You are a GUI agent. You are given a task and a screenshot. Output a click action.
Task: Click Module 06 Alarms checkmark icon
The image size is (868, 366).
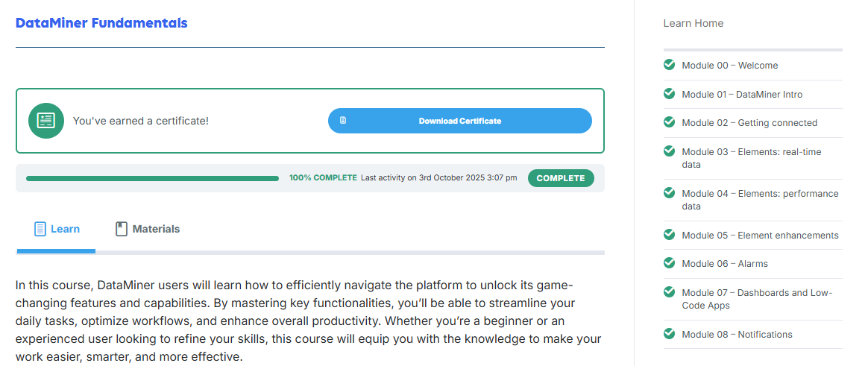pyautogui.click(x=670, y=263)
